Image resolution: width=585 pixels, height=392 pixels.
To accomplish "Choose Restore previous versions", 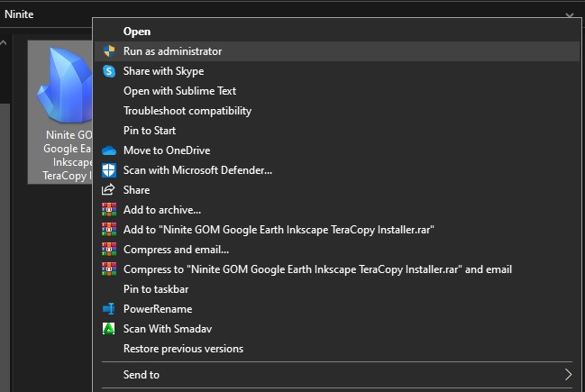I will (183, 349).
